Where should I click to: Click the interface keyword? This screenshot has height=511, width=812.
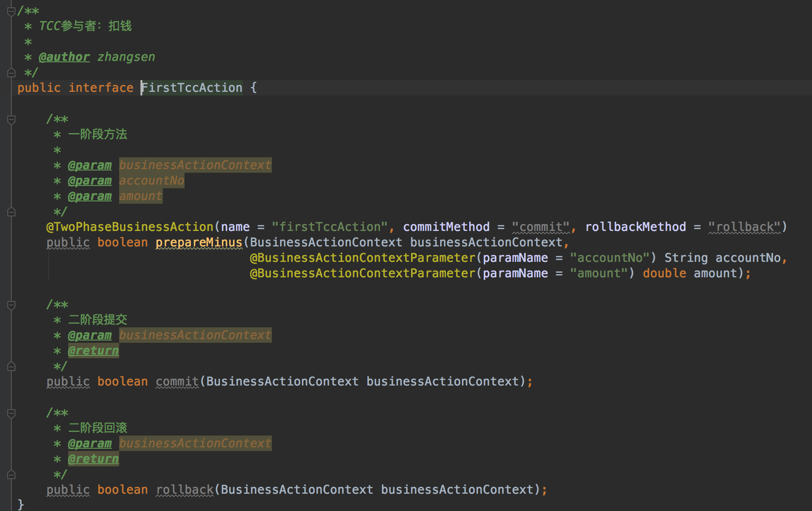click(x=101, y=87)
